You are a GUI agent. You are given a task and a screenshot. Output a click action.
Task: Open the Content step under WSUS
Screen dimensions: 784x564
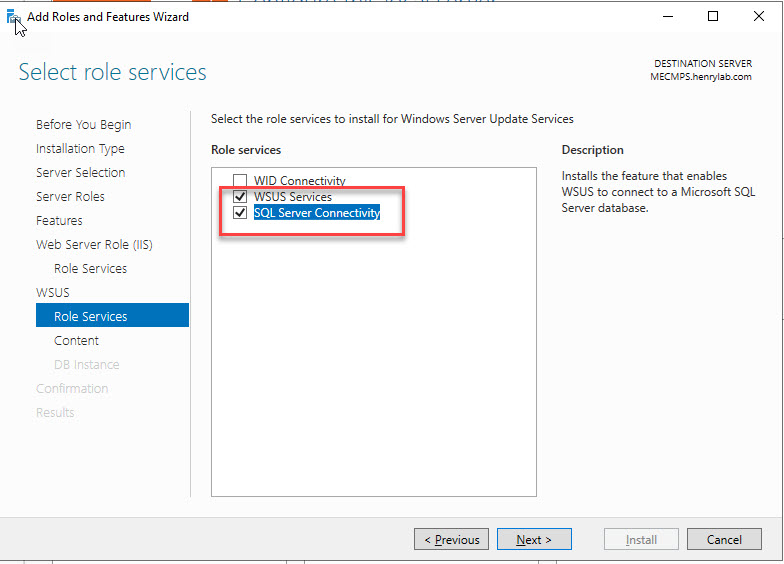(76, 341)
